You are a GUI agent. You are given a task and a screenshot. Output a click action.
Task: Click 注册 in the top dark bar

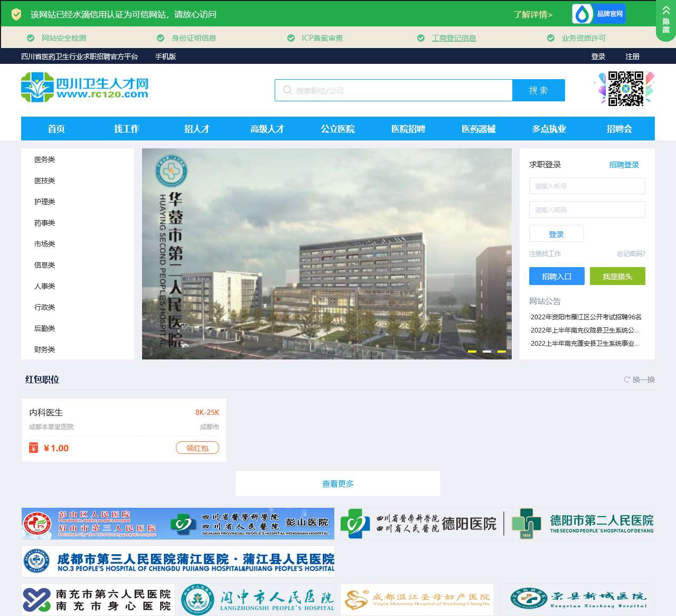[633, 56]
